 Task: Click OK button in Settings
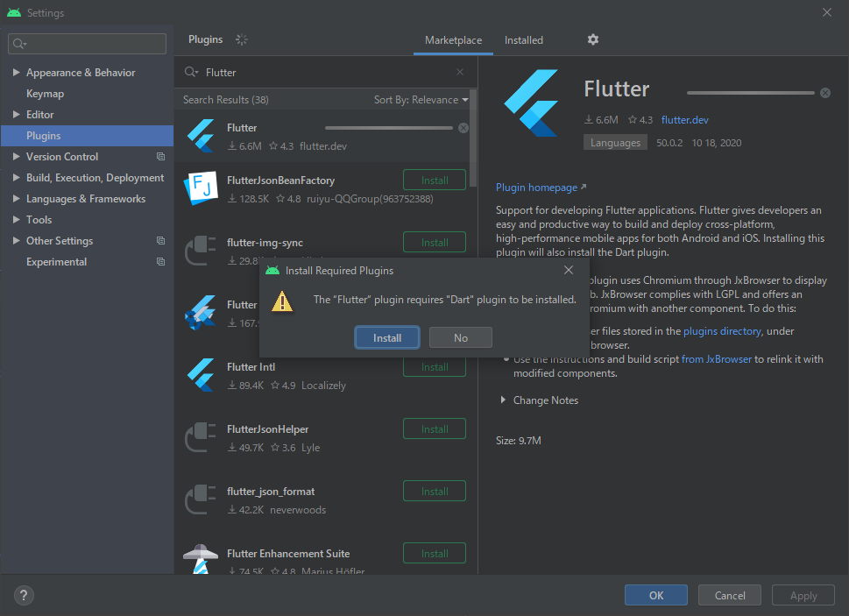656,596
